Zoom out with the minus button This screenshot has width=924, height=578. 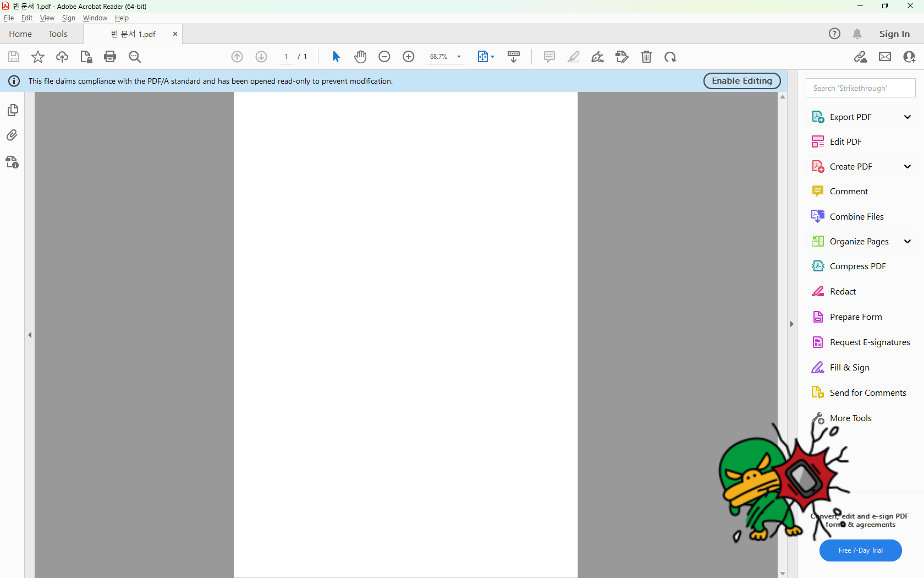(384, 57)
